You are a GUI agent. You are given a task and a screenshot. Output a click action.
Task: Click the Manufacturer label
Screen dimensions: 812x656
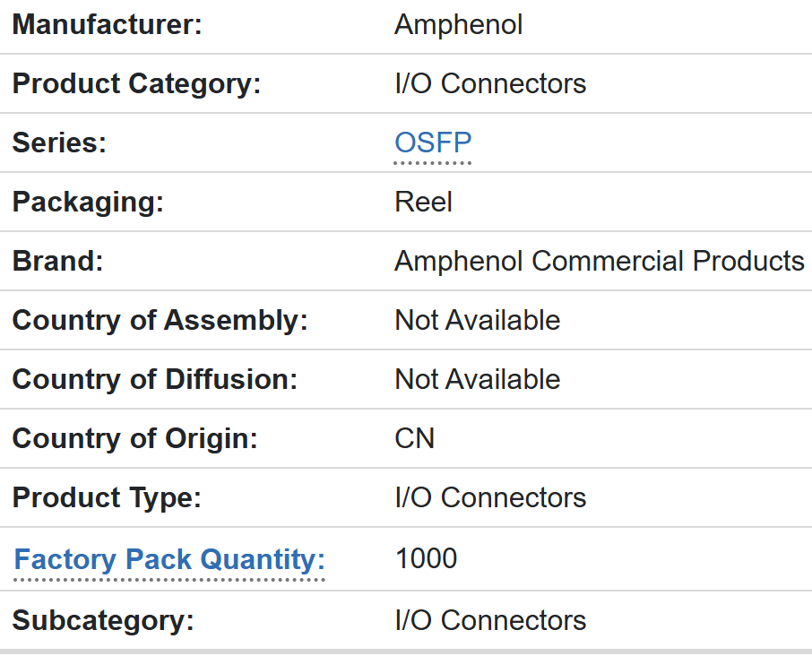[108, 25]
